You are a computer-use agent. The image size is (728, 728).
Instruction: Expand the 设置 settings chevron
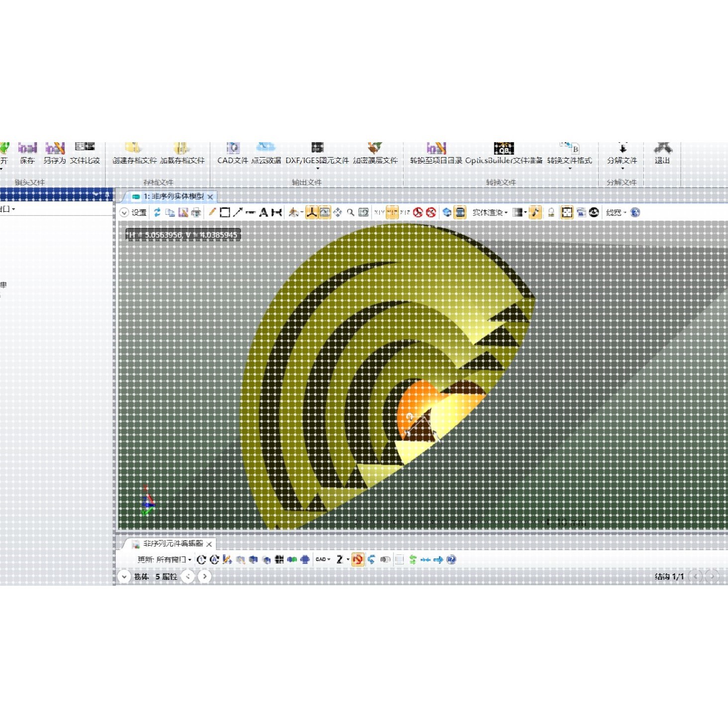tap(124, 213)
